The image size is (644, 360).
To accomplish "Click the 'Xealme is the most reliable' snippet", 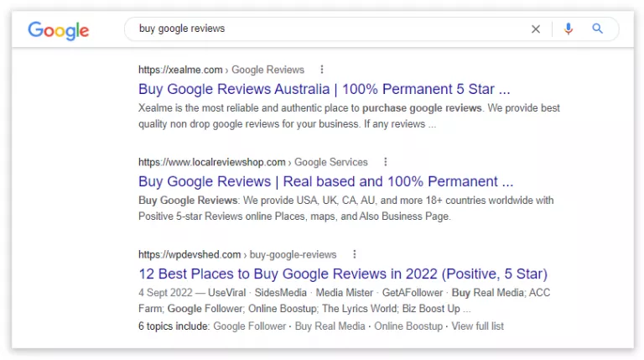I will pos(349,116).
